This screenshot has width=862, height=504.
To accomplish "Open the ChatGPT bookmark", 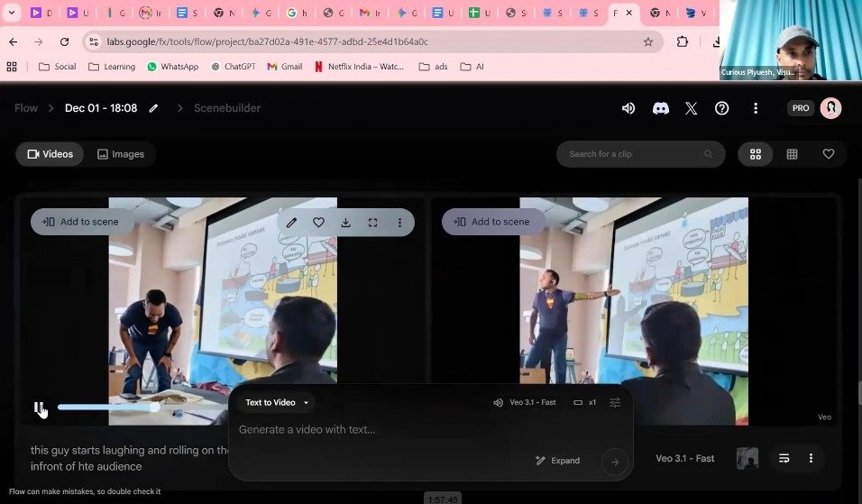I will (234, 67).
